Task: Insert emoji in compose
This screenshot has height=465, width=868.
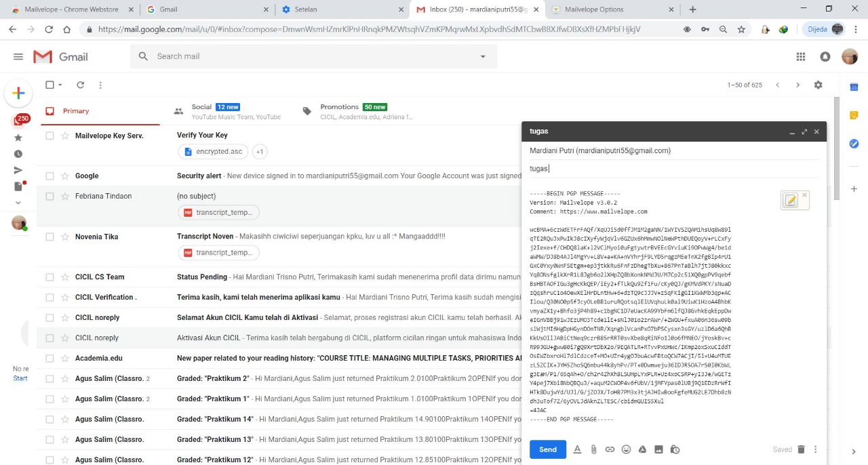Action: tap(626, 449)
